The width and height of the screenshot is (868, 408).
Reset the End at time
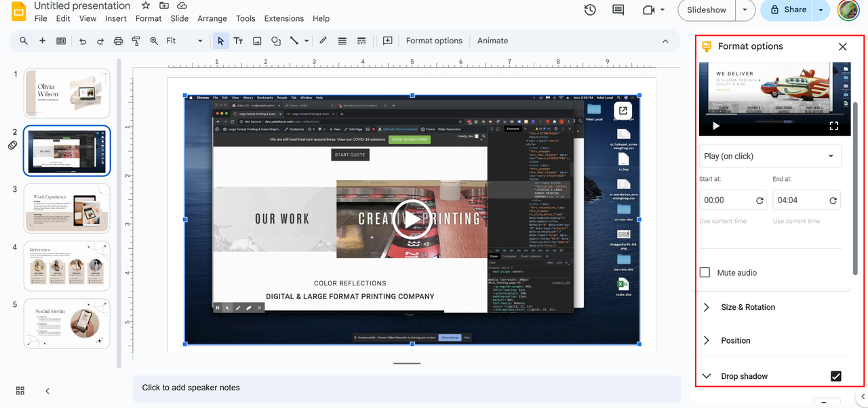tap(833, 201)
